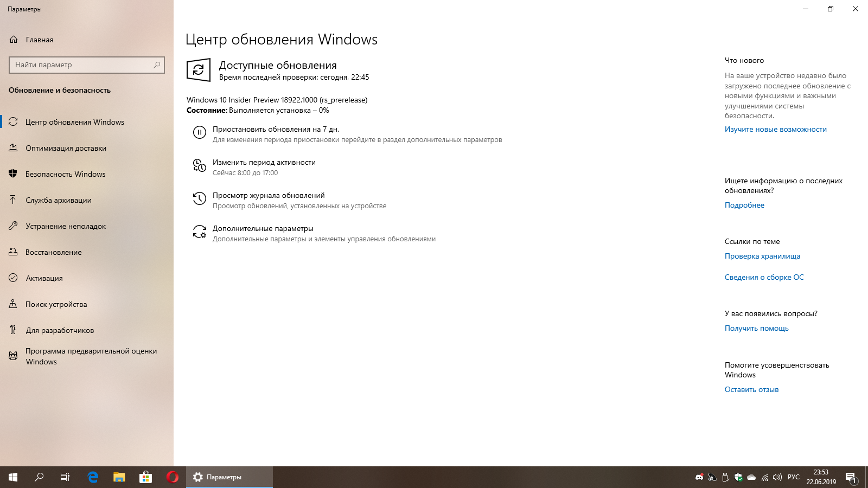Screen dimensions: 868x488
Task: Follow the Изучите новые возможности link
Action: [776, 129]
